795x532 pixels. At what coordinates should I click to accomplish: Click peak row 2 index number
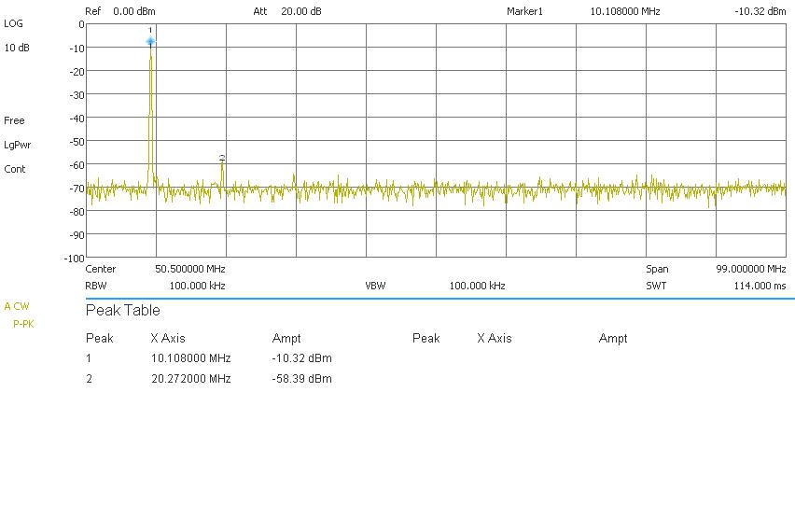[90, 379]
